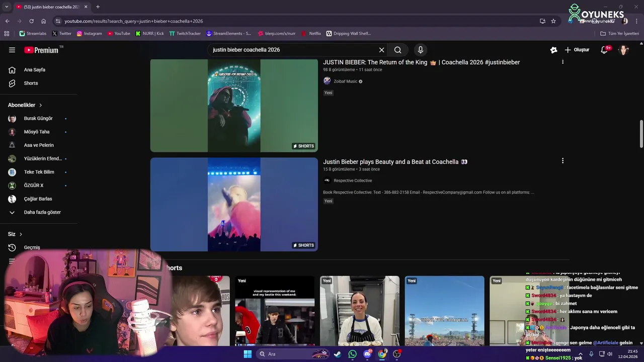Open the install/cast icon in address bar
The image size is (644, 362).
pos(542,21)
